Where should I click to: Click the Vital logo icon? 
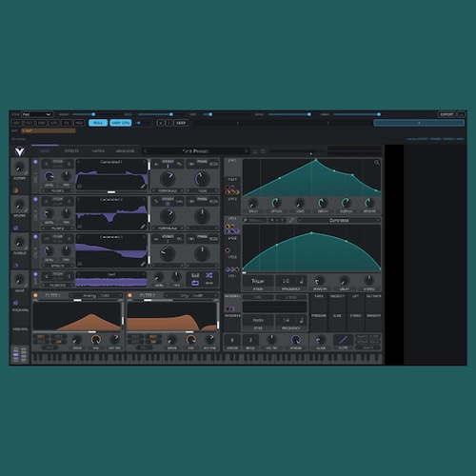click(x=20, y=151)
